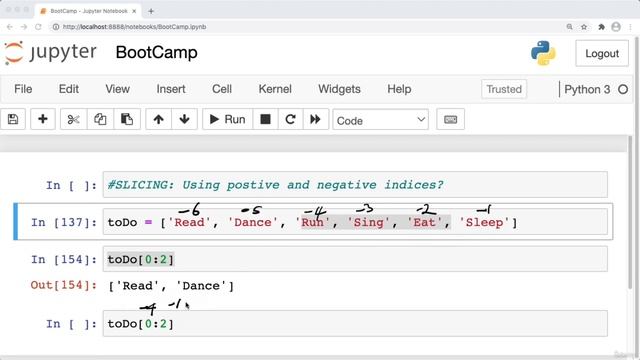Screen dimensions: 640x360
Task: Insert a new cell below with plus icon
Action: click(42, 119)
